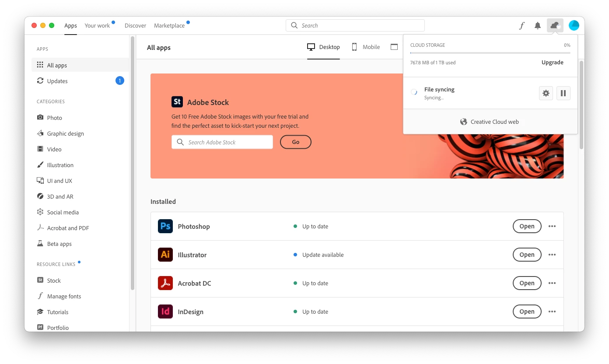Image resolution: width=609 pixels, height=364 pixels.
Task: Switch to the Discover tab
Action: 135,25
